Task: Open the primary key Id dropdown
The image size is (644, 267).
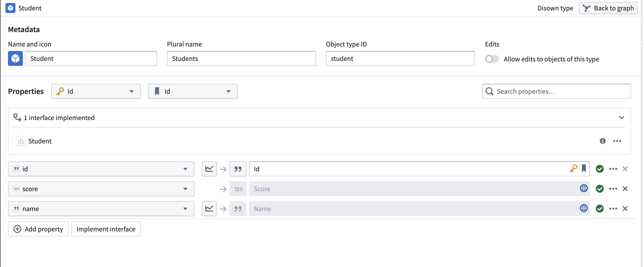Action: (x=96, y=91)
